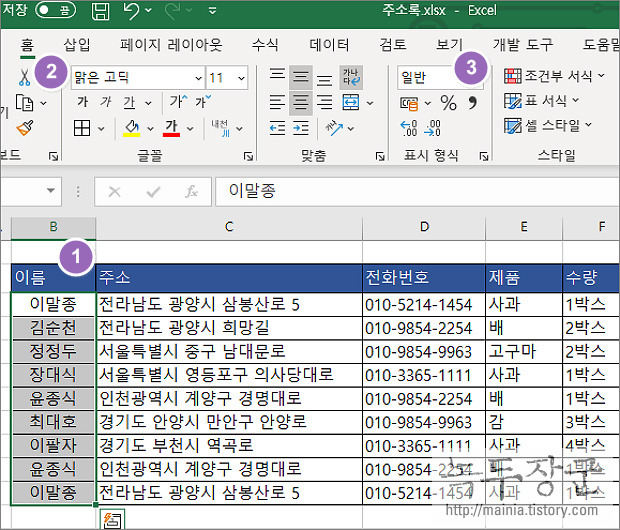This screenshot has height=530, width=620.
Task: Click the Quick Analysis icon below table
Action: coord(113,519)
